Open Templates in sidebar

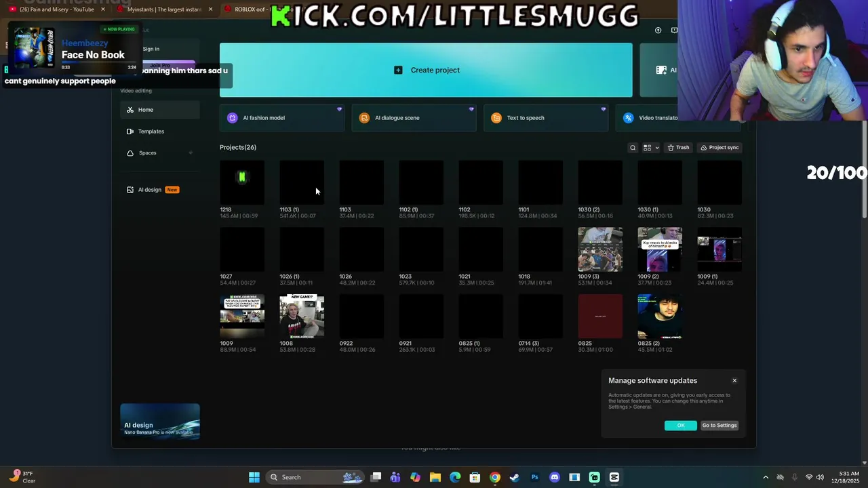[x=160, y=131]
